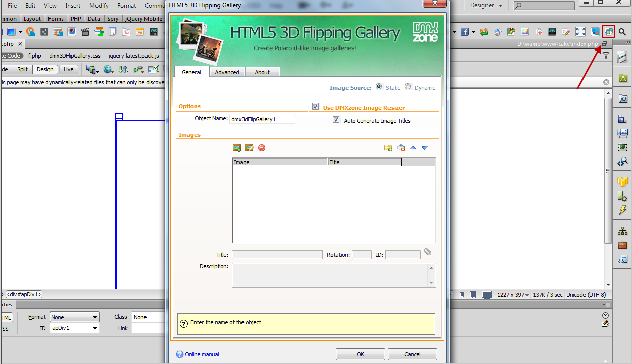Click the Cancel button
The width and height of the screenshot is (632, 364).
[412, 354]
